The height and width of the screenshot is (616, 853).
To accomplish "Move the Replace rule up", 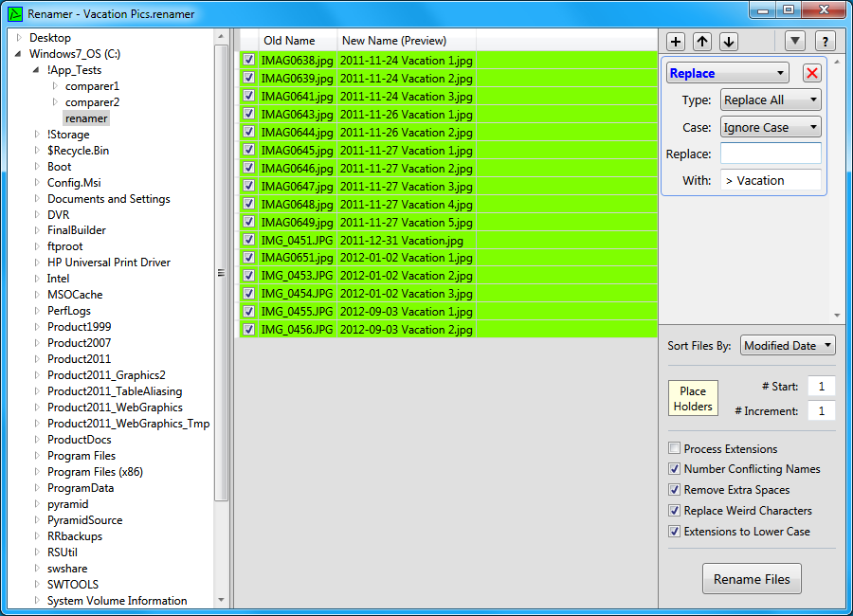I will coord(701,41).
